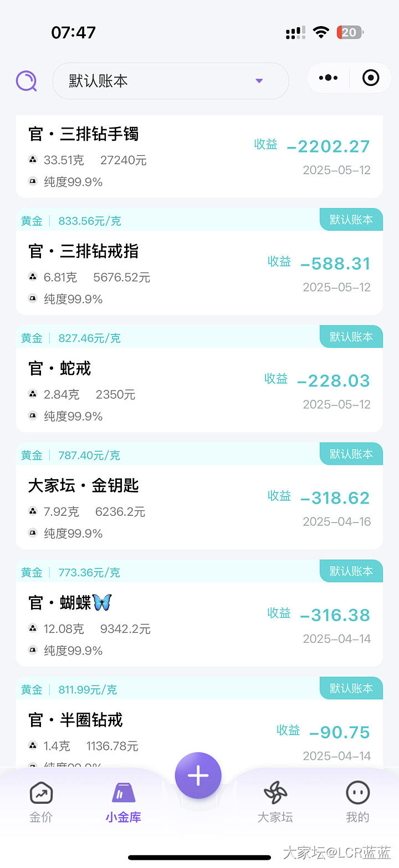Open the 大家坛·金钥匙 record
399x868 pixels.
84,486
